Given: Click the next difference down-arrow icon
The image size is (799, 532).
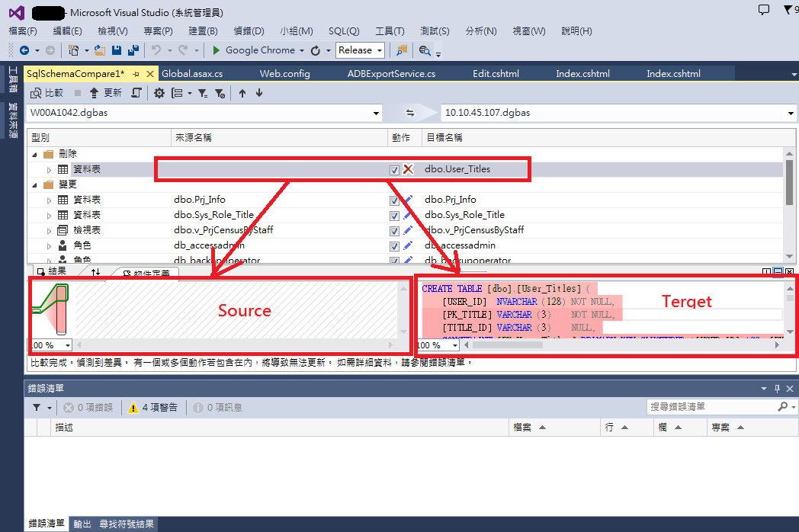Looking at the screenshot, I should click(x=259, y=93).
